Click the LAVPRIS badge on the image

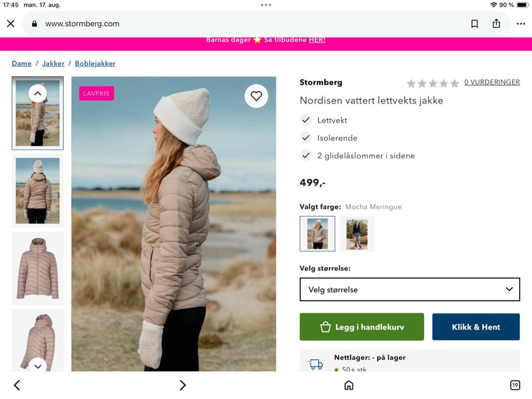pyautogui.click(x=96, y=93)
